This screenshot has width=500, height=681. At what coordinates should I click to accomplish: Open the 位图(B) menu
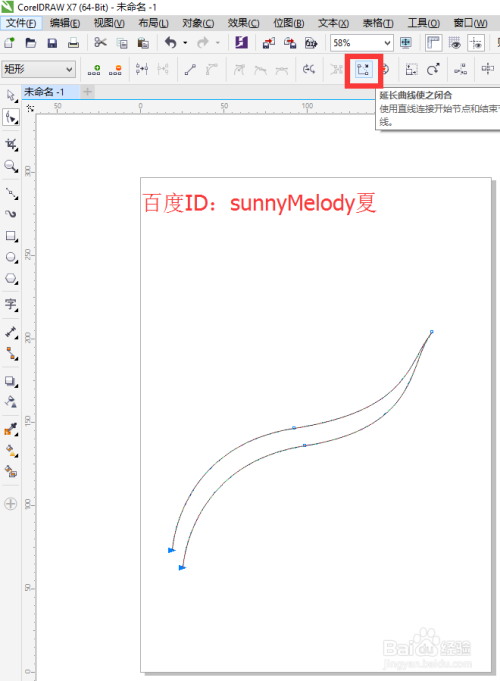pos(288,23)
